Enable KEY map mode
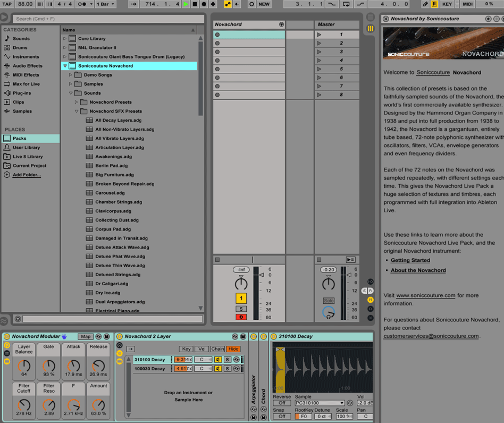 (x=447, y=4)
